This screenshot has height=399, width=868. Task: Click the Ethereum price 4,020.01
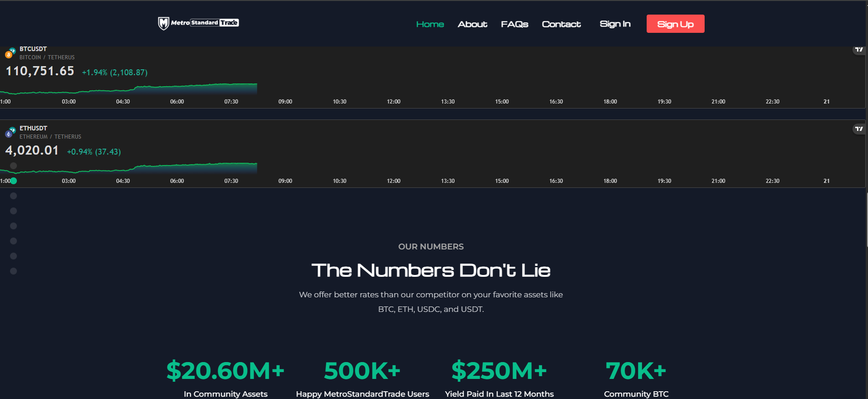pyautogui.click(x=32, y=150)
